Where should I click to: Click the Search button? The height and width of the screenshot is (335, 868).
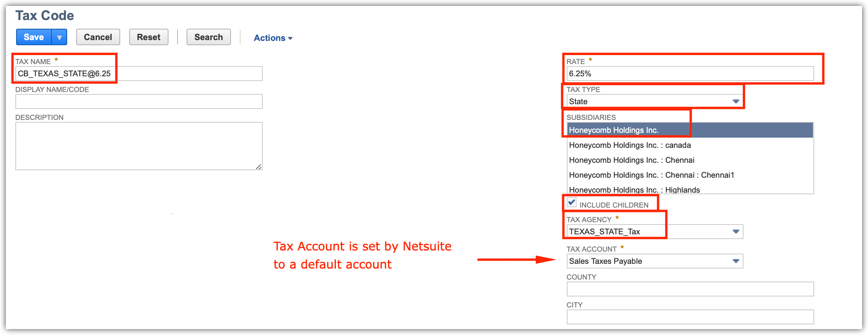point(208,37)
